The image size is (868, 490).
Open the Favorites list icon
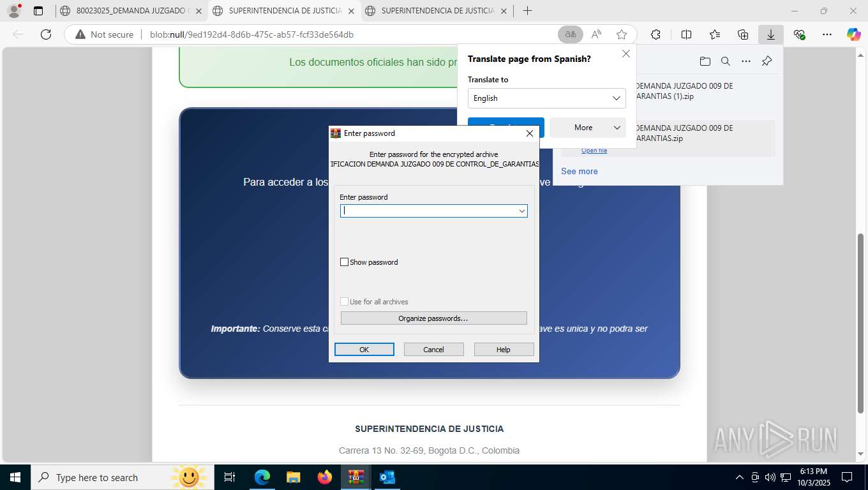tap(715, 34)
